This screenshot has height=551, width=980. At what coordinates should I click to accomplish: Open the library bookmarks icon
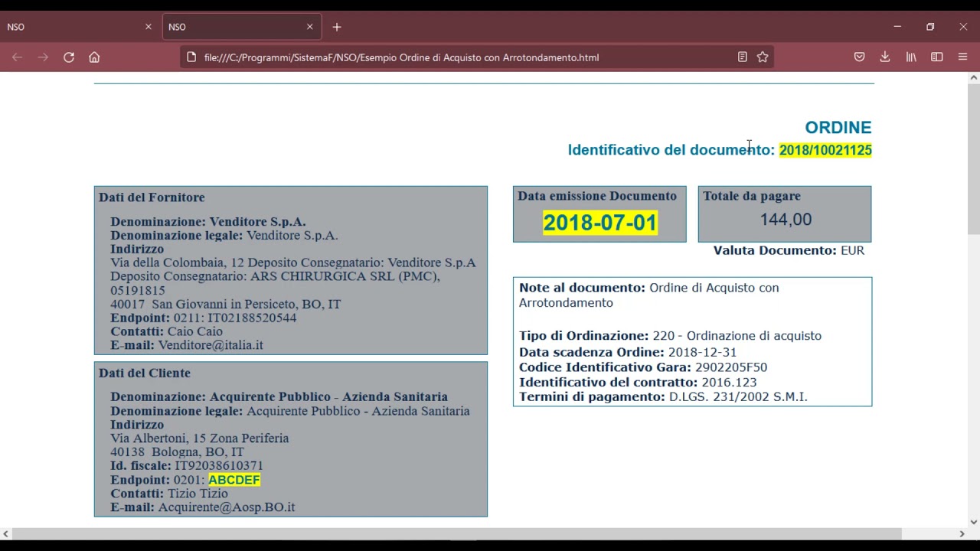(x=911, y=57)
